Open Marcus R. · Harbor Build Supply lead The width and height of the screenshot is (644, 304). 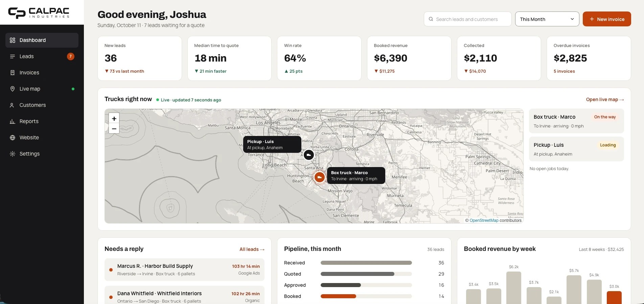coord(184,270)
